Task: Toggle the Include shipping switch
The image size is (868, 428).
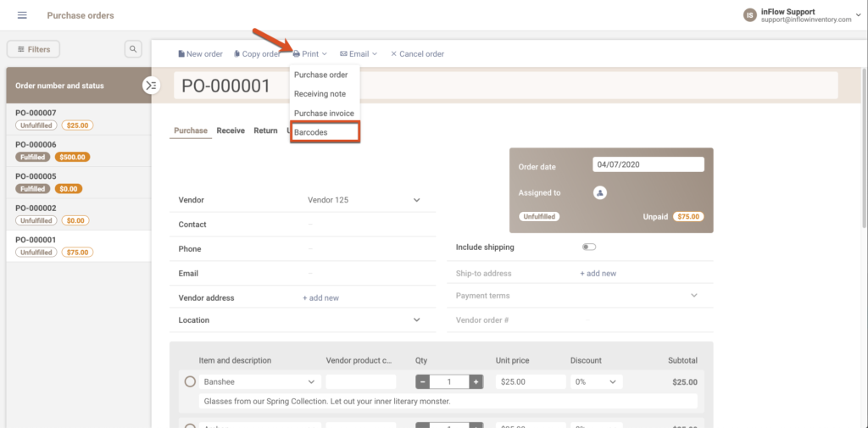Action: click(x=589, y=247)
